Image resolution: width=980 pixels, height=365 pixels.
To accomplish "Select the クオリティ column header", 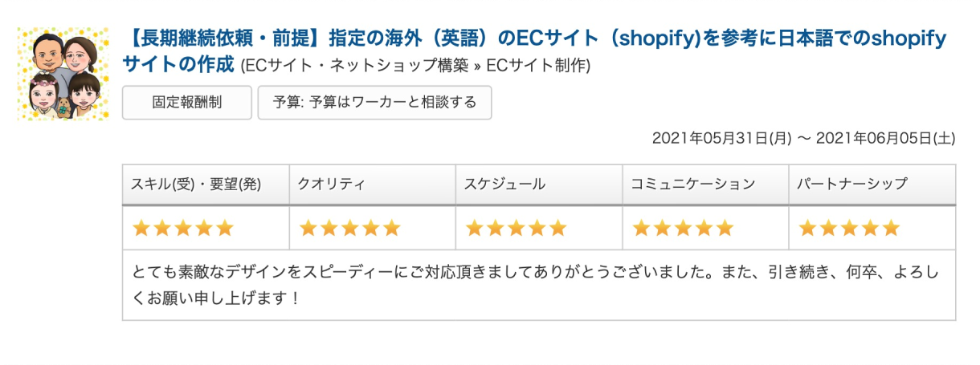I will point(331,184).
